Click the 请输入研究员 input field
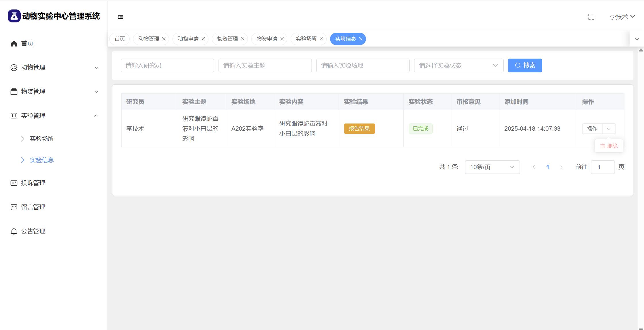 tap(167, 65)
